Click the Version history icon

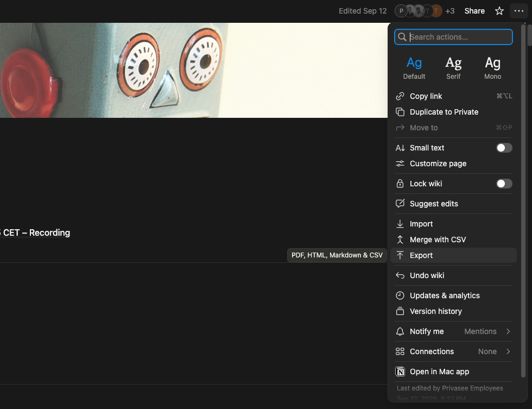click(x=400, y=311)
